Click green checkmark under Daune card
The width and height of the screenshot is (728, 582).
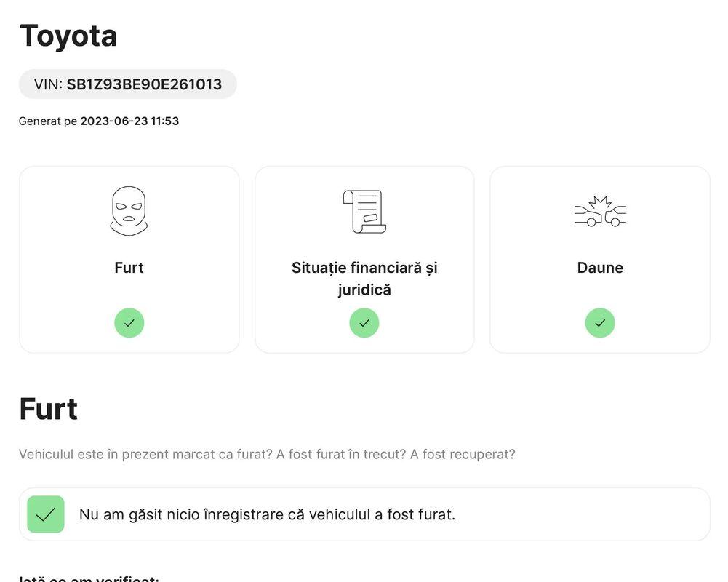[x=600, y=322]
